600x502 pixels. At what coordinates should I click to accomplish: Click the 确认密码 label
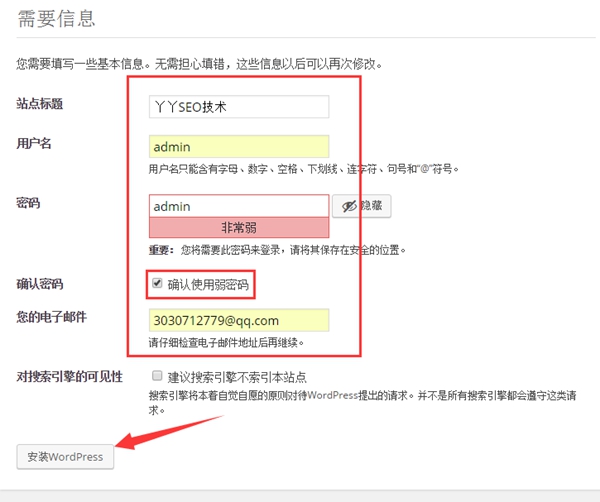click(39, 284)
